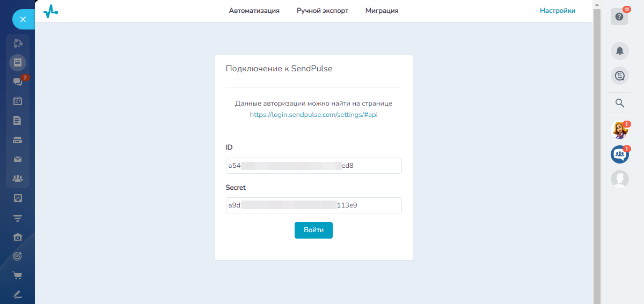Open the Настройки link
Screen dimensions: 644x304
pyautogui.click(x=558, y=11)
